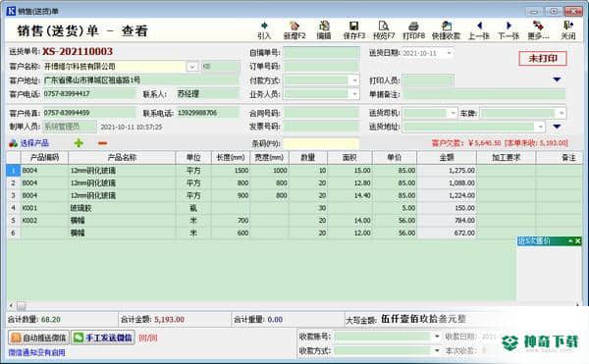Create a new order with 新增F2
The image size is (589, 364).
tap(294, 30)
